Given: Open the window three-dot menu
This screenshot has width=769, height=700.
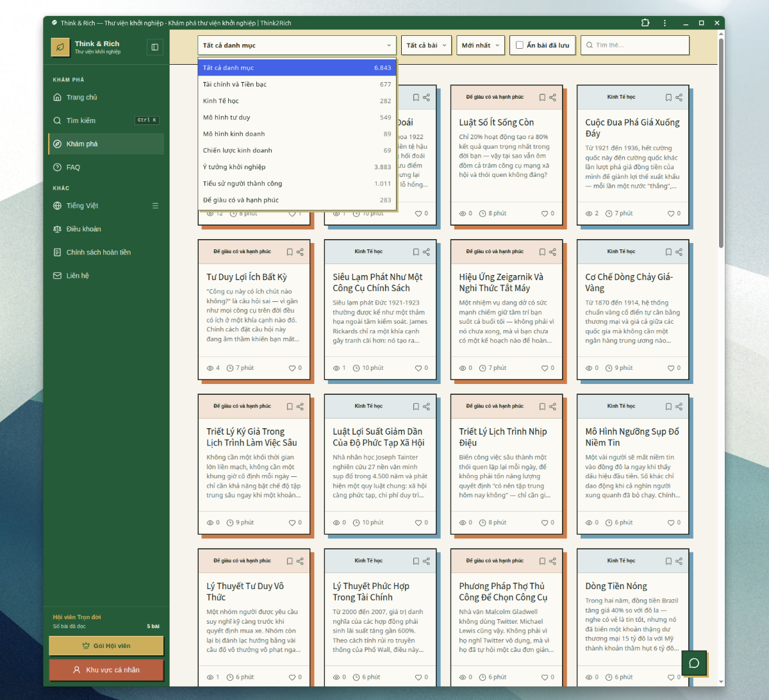Looking at the screenshot, I should tap(664, 22).
